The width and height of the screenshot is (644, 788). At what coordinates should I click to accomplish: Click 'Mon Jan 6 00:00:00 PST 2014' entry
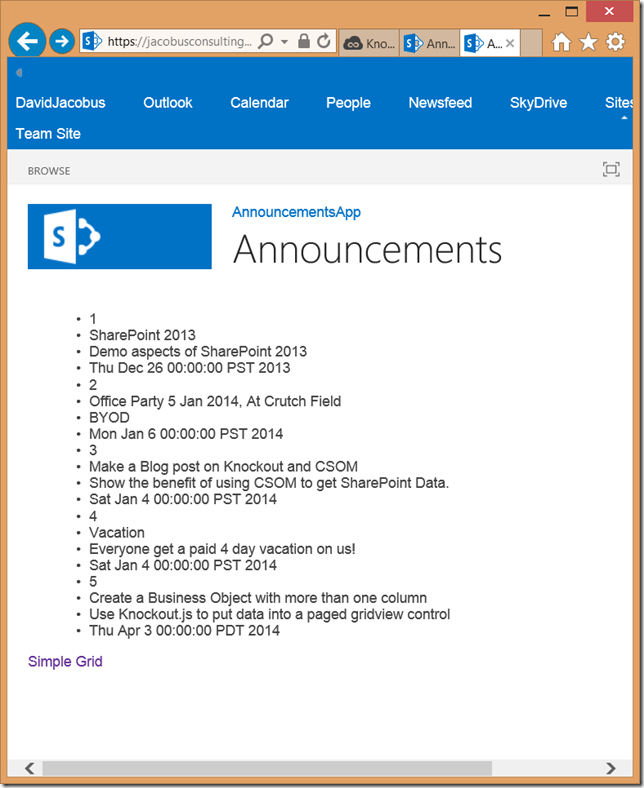pyautogui.click(x=186, y=434)
